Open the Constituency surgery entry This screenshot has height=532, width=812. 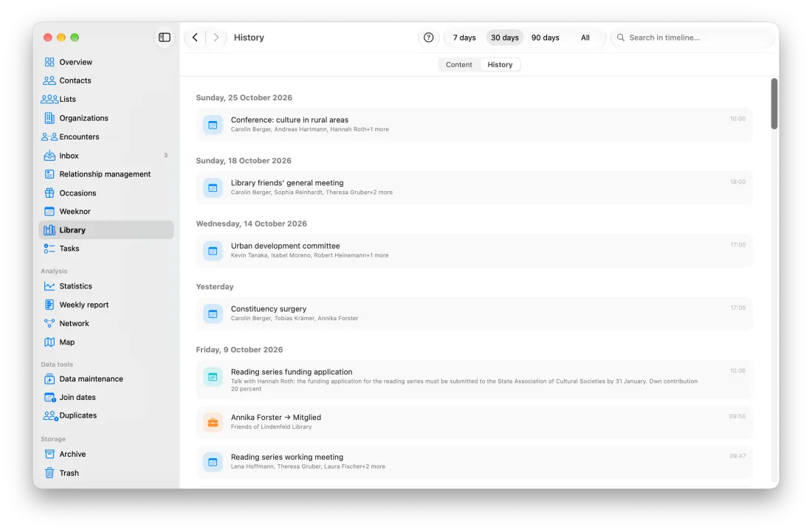[474, 314]
